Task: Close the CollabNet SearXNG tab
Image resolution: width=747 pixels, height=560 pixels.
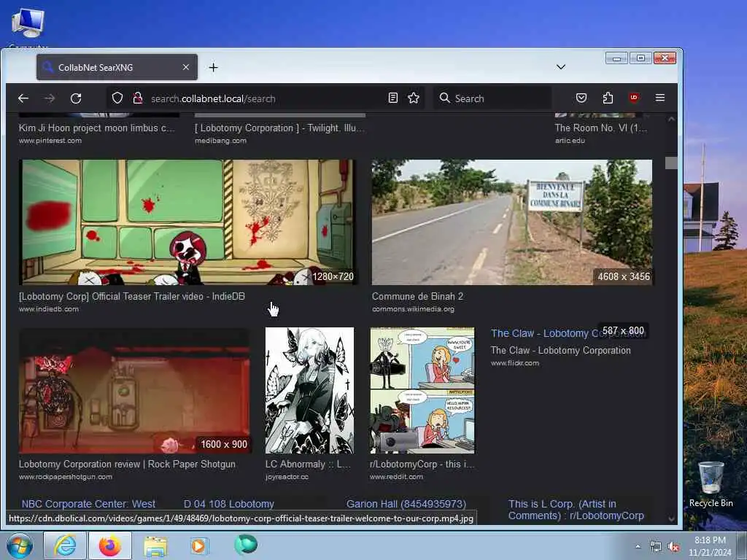Action: point(186,67)
